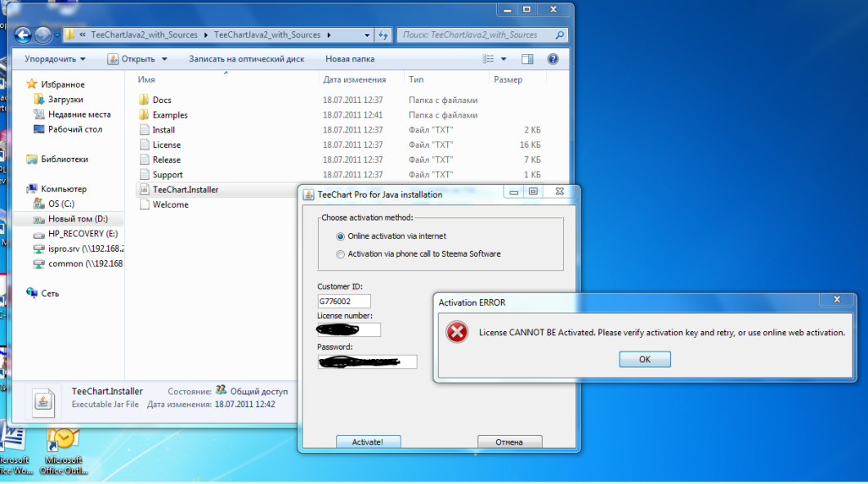868x484 pixels.
Task: Open HP_RECOVERY (E:) drive
Action: pyautogui.click(x=83, y=234)
